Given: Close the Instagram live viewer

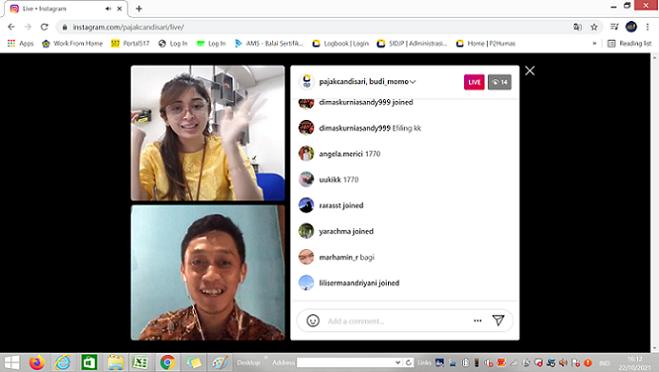Looking at the screenshot, I should [x=530, y=71].
